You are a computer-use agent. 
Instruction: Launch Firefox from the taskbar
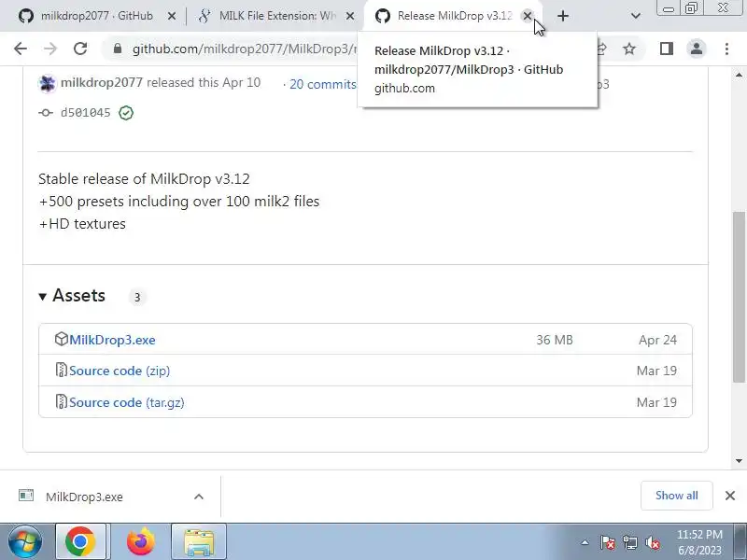point(141,542)
